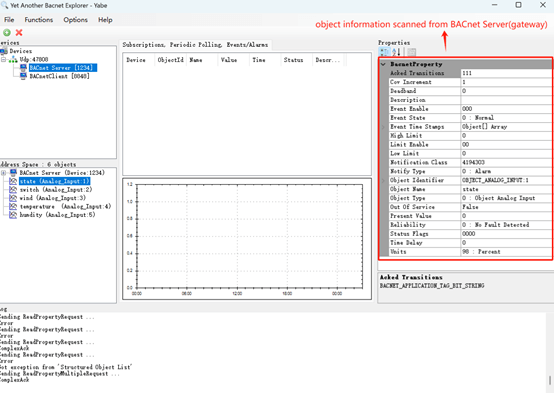
Task: Click the Status Flags value 0000
Action: click(x=506, y=234)
